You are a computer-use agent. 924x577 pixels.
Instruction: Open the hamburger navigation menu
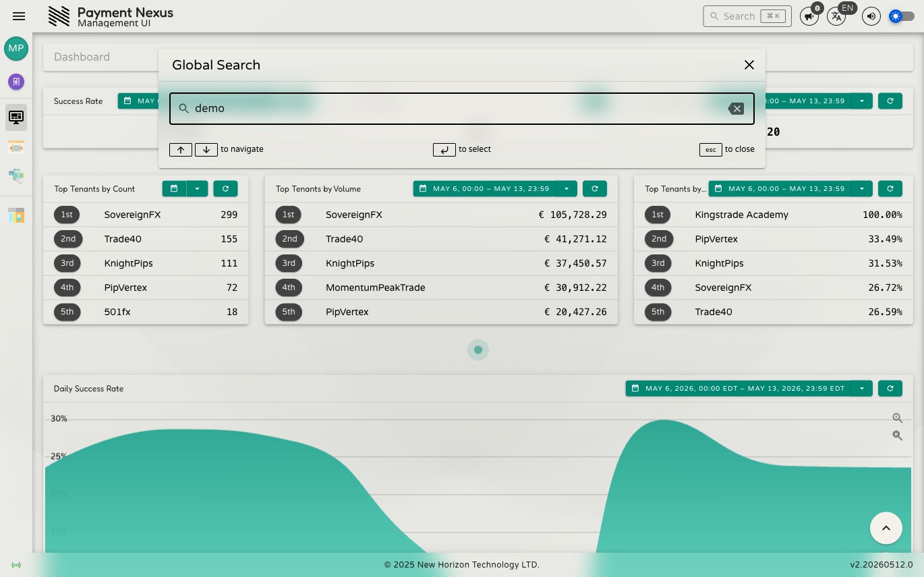pos(19,16)
